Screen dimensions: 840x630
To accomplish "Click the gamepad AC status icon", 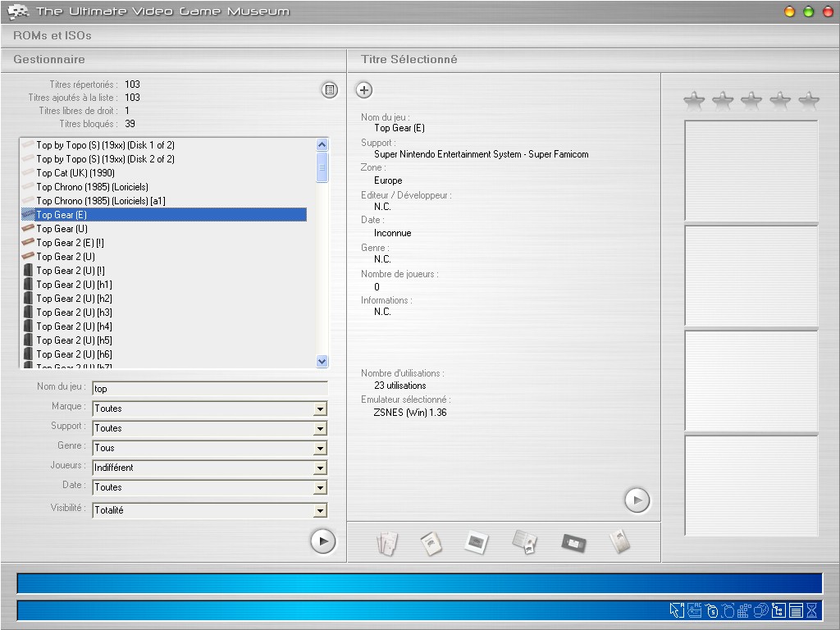I will [694, 610].
